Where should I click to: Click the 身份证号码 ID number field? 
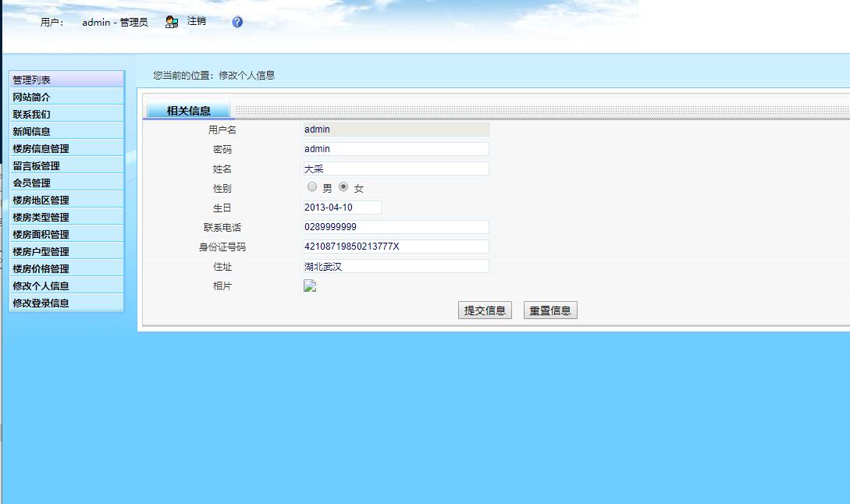click(394, 246)
